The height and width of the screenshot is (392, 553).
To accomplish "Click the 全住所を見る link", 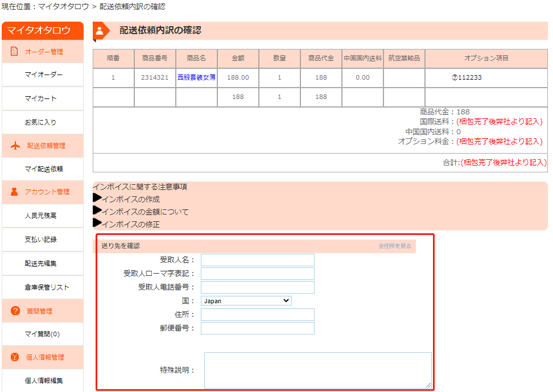I will click(x=394, y=246).
